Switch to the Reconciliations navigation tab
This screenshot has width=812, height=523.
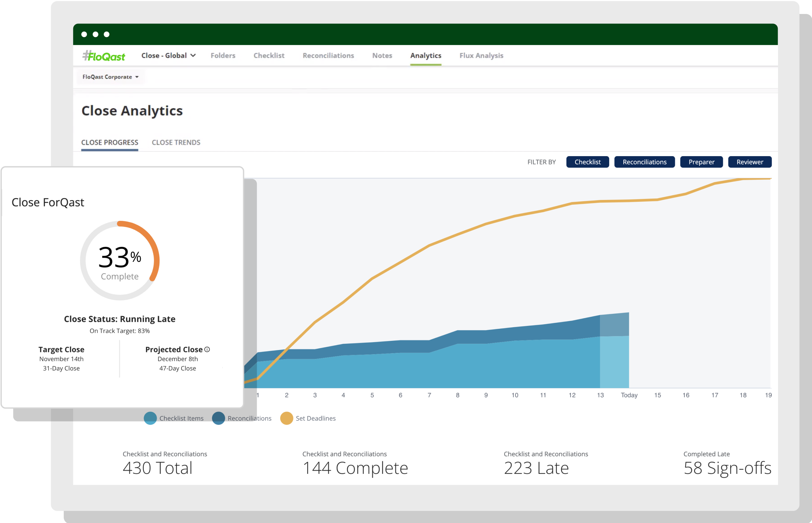(328, 55)
